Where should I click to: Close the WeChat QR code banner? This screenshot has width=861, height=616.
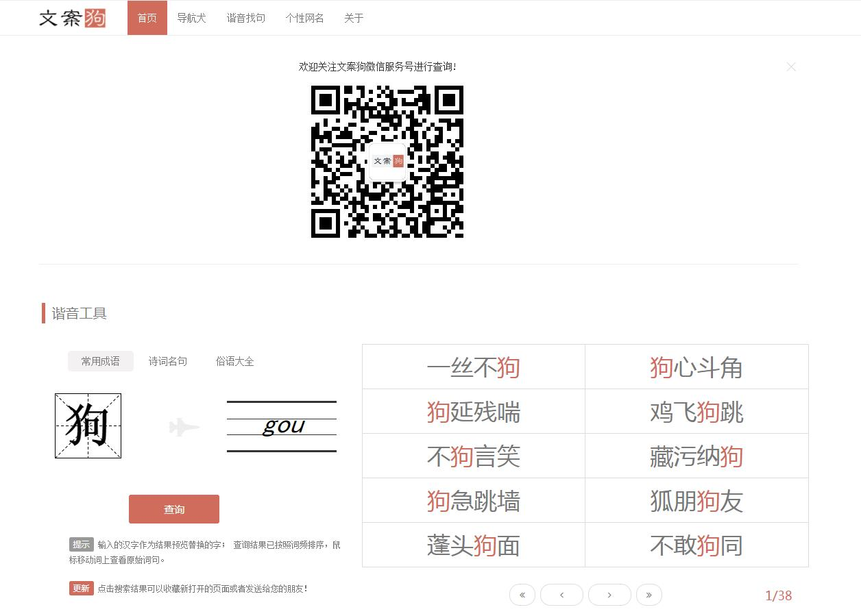coord(791,66)
